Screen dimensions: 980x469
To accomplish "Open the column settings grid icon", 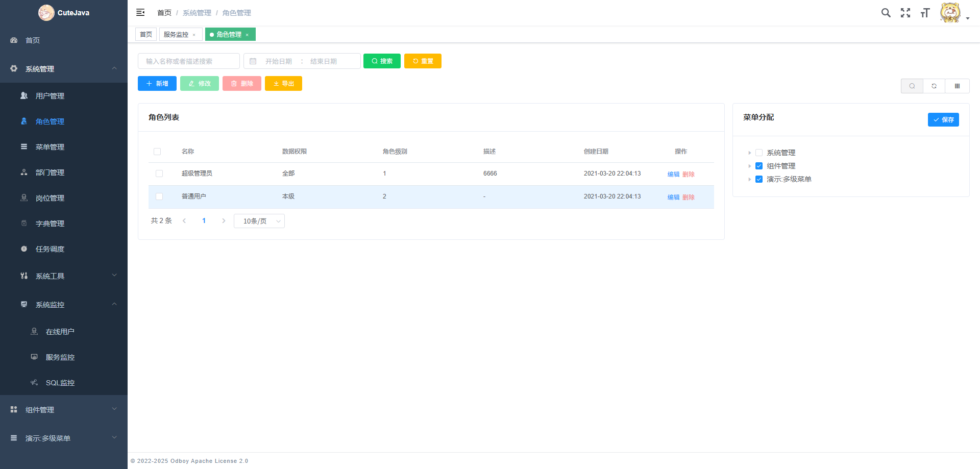I will click(x=957, y=86).
